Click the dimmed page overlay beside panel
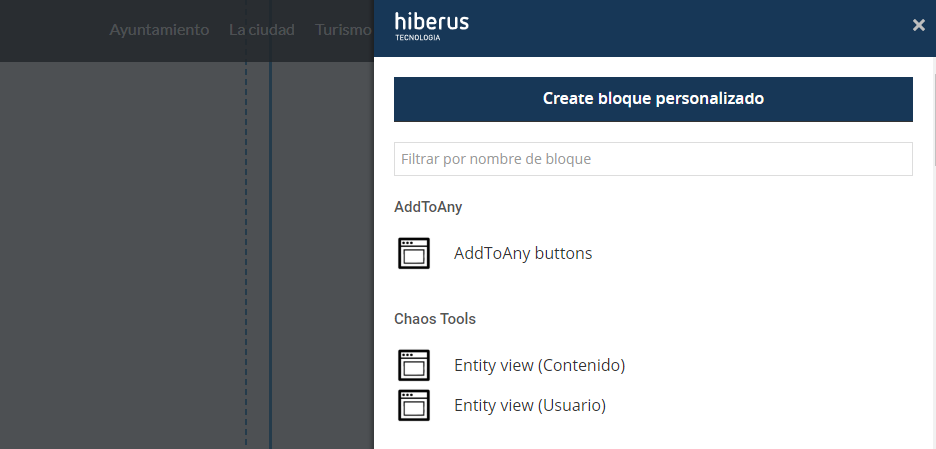This screenshot has width=936, height=449. [x=120, y=250]
